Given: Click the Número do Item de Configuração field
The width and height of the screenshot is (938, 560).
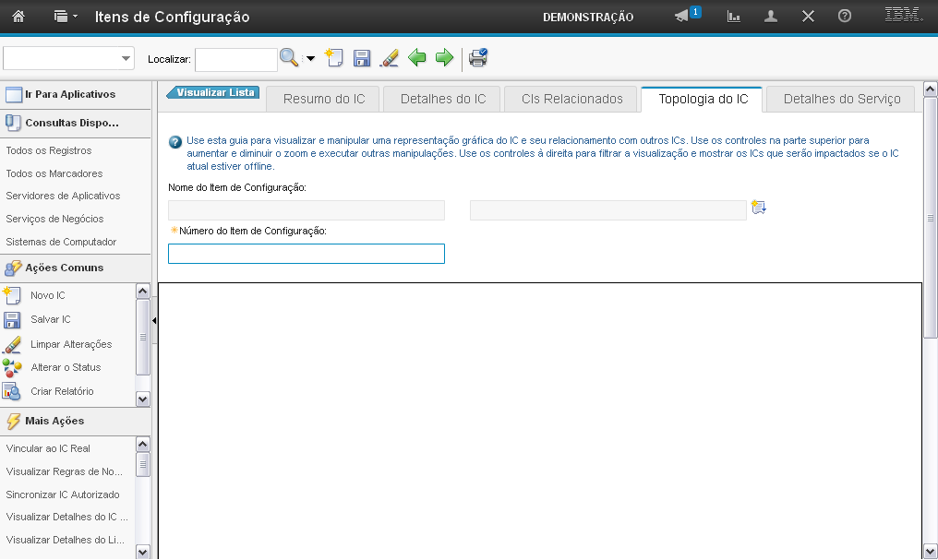Looking at the screenshot, I should 306,254.
